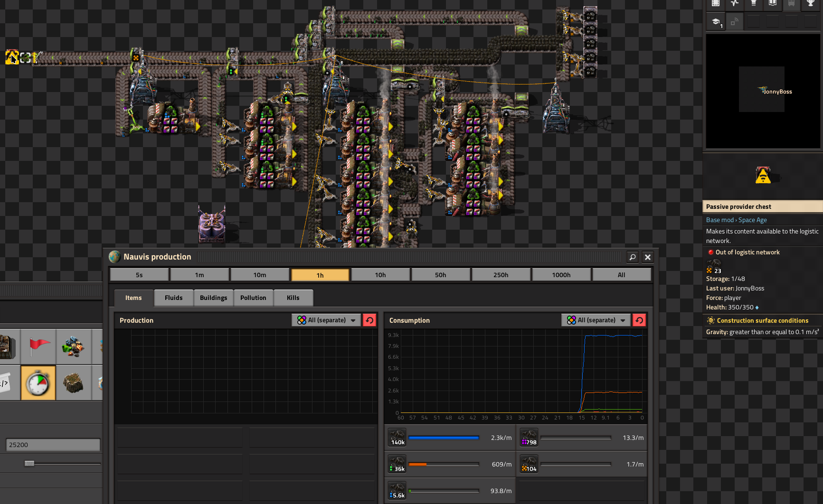
Task: Select the cliff terrain editor tool
Action: pos(74,383)
